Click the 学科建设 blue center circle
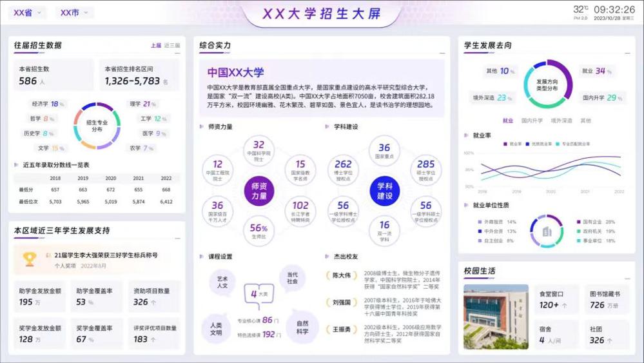The height and width of the screenshot is (363, 644). click(384, 191)
